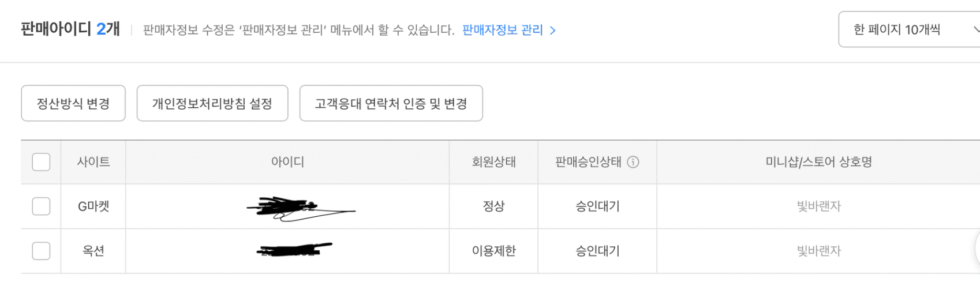Check the G마켓 row checkbox
Viewport: 980px width, 282px height.
(41, 206)
